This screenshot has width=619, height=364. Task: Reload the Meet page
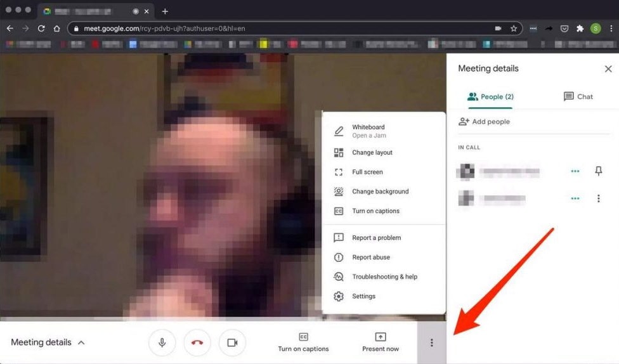coord(41,29)
